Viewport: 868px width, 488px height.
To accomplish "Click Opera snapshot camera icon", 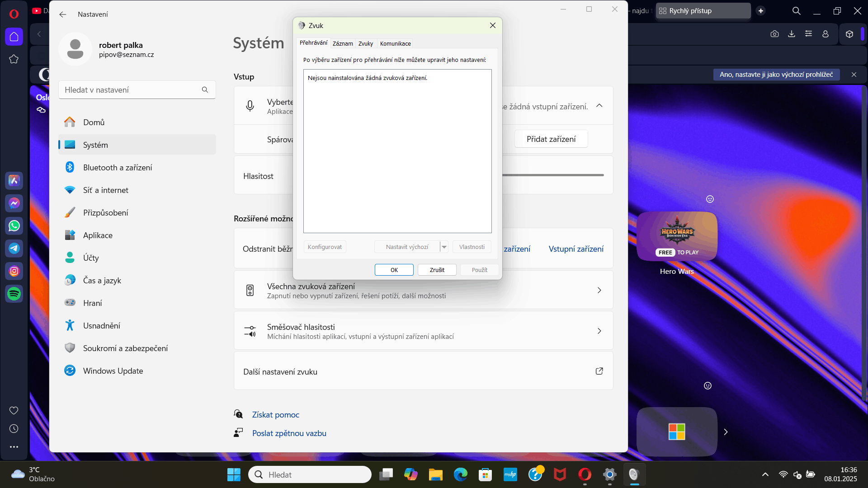I will coord(774,34).
